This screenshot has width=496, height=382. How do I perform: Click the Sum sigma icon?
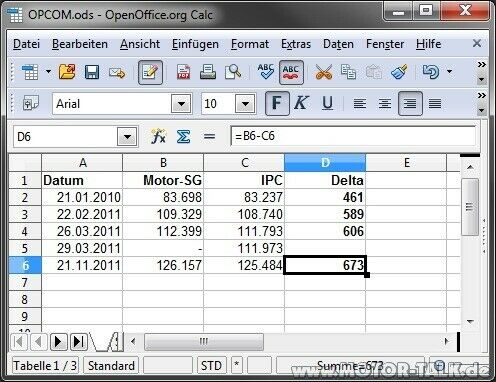click(x=183, y=136)
